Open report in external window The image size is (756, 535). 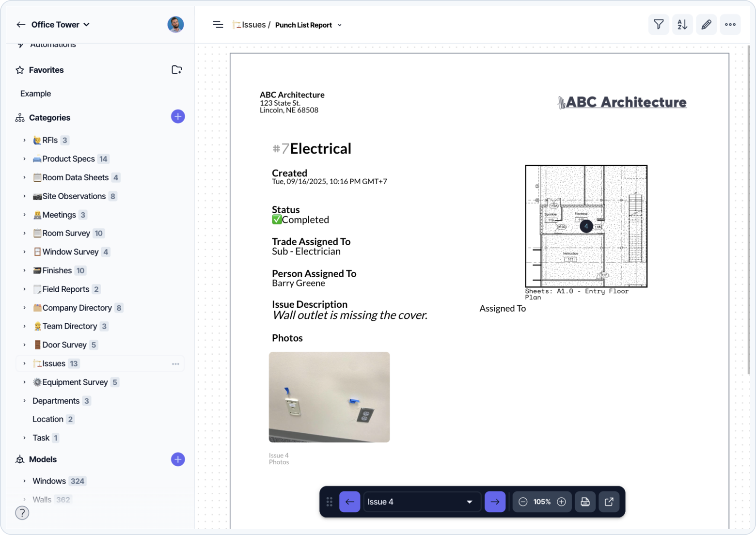point(609,502)
